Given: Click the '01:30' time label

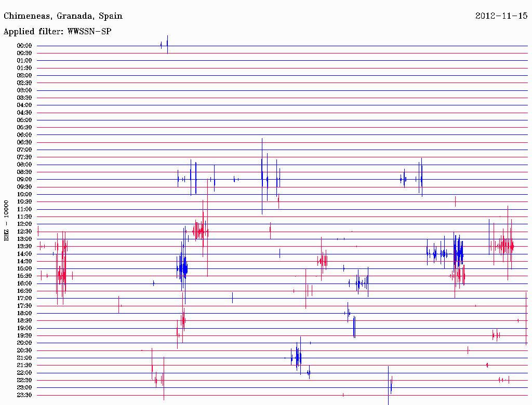Looking at the screenshot, I should tap(24, 68).
